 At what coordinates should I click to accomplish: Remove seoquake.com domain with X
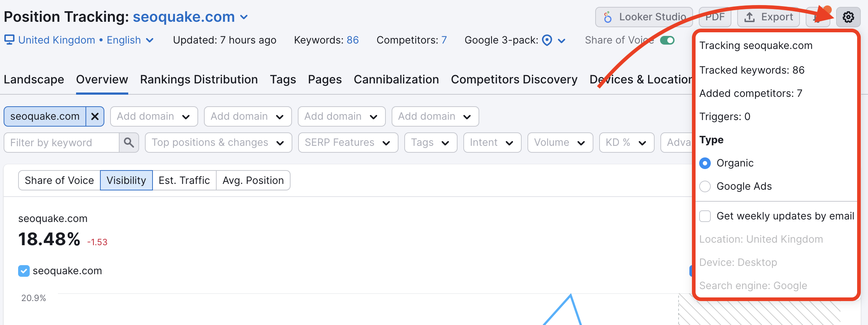tap(95, 116)
